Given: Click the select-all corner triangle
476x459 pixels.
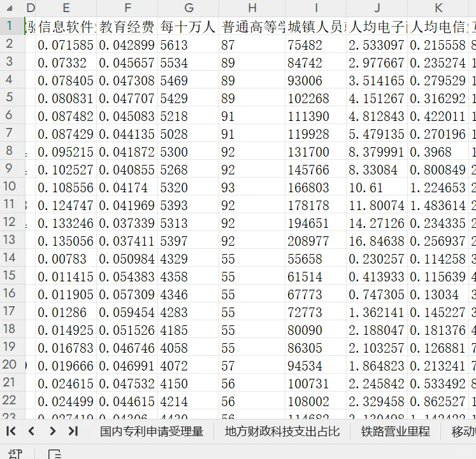Looking at the screenshot, I should click(10, 8).
